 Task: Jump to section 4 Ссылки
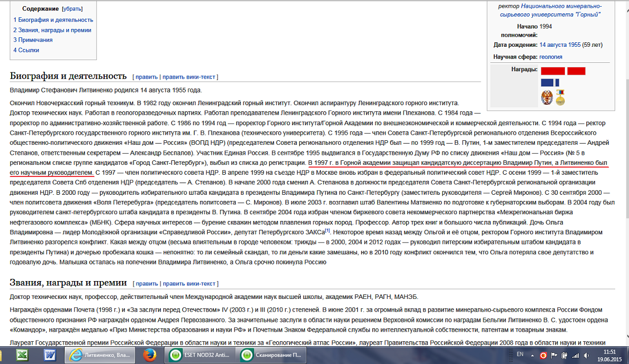pyautogui.click(x=26, y=50)
